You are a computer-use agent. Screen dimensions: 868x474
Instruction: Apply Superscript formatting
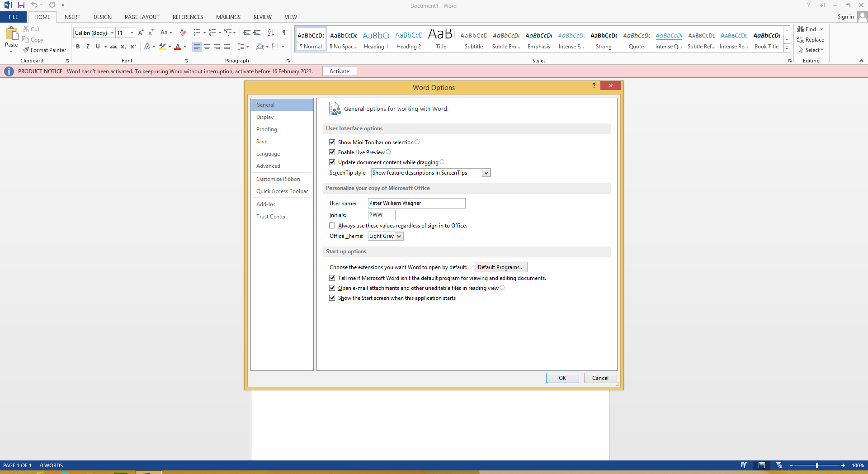point(133,47)
